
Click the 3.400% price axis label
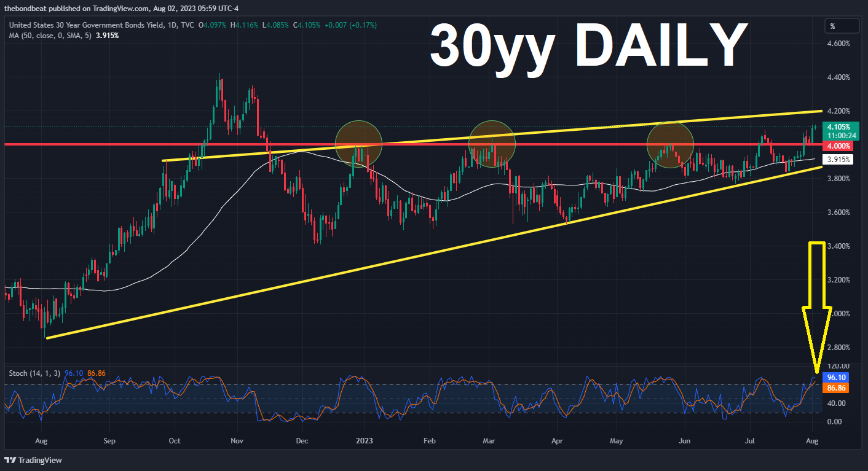pyautogui.click(x=838, y=246)
